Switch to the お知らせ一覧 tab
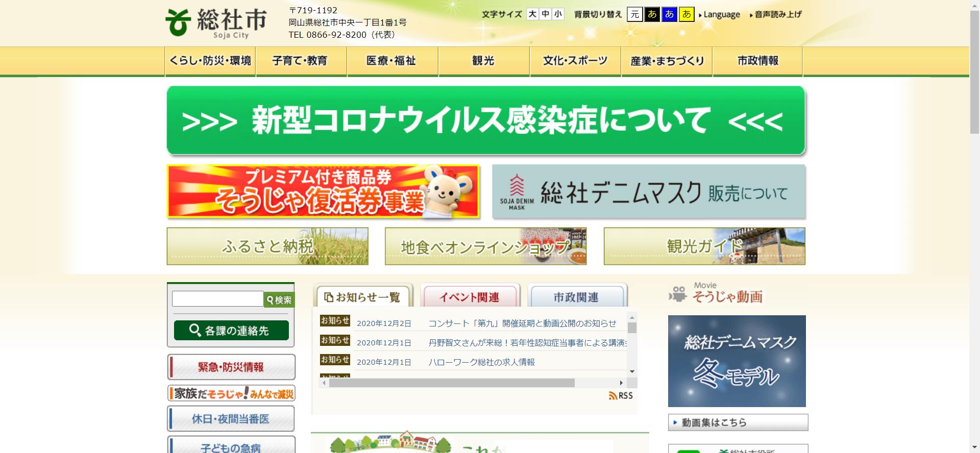Viewport: 980px width, 453px height. click(x=363, y=297)
